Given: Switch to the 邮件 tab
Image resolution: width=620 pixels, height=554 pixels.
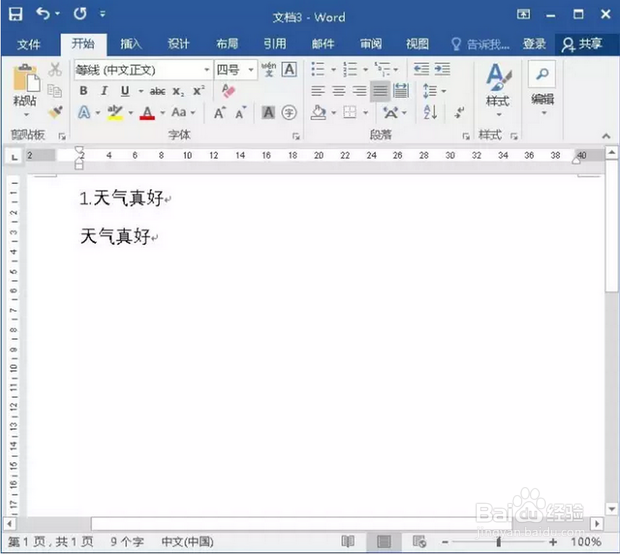Looking at the screenshot, I should (x=323, y=44).
